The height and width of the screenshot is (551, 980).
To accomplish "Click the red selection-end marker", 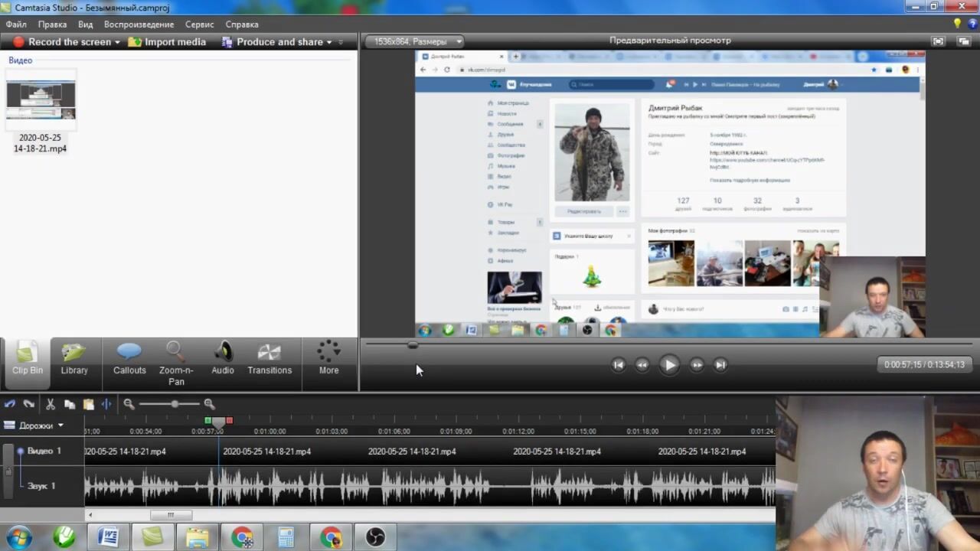I will click(x=229, y=420).
